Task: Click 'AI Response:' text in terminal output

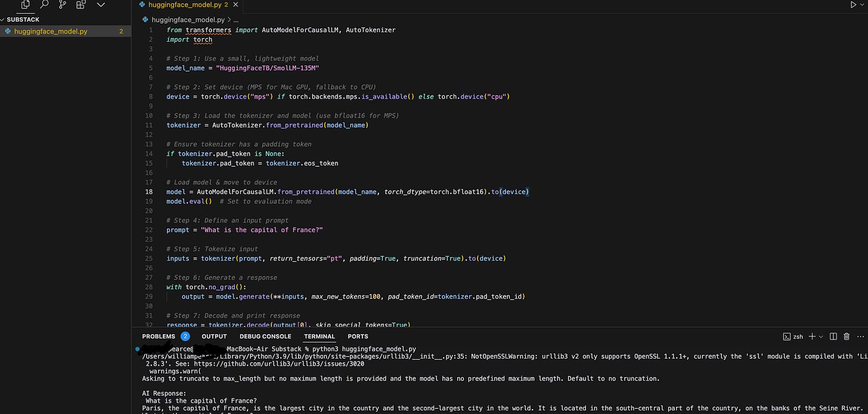Action: (165, 394)
